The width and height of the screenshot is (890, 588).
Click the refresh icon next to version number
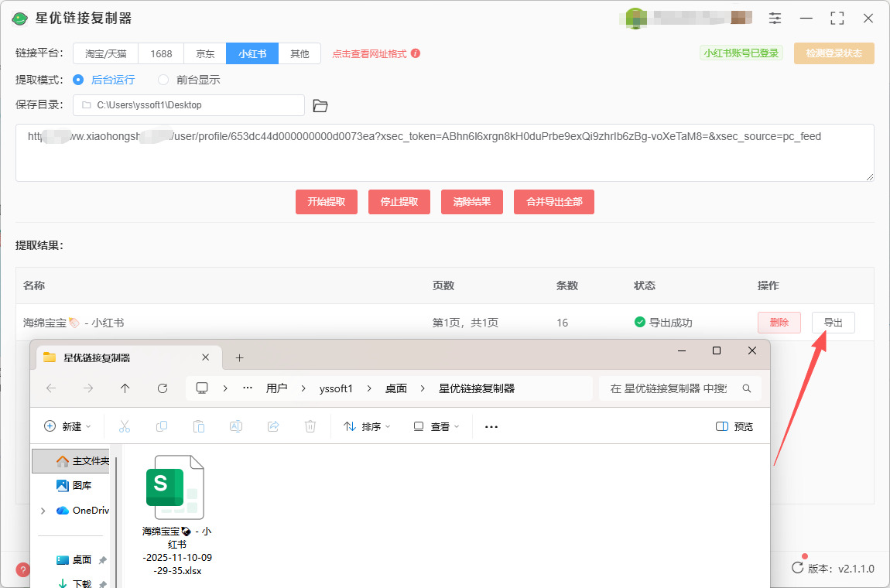[x=797, y=568]
